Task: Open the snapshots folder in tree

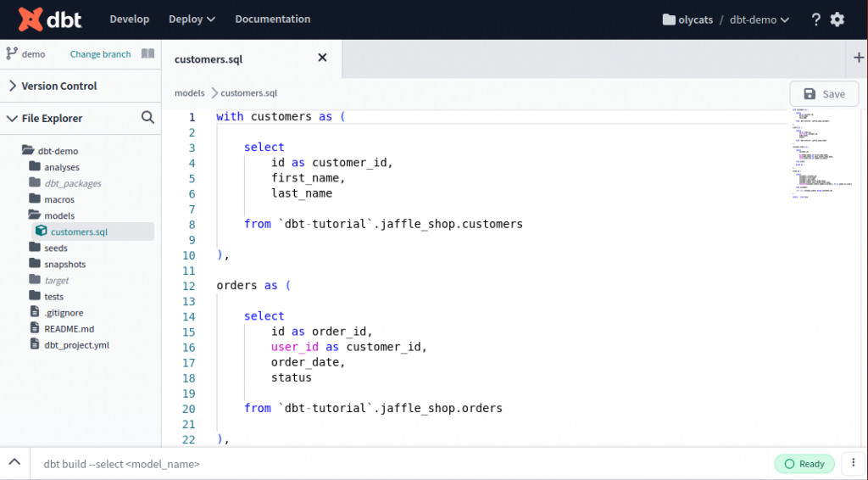Action: pos(64,264)
